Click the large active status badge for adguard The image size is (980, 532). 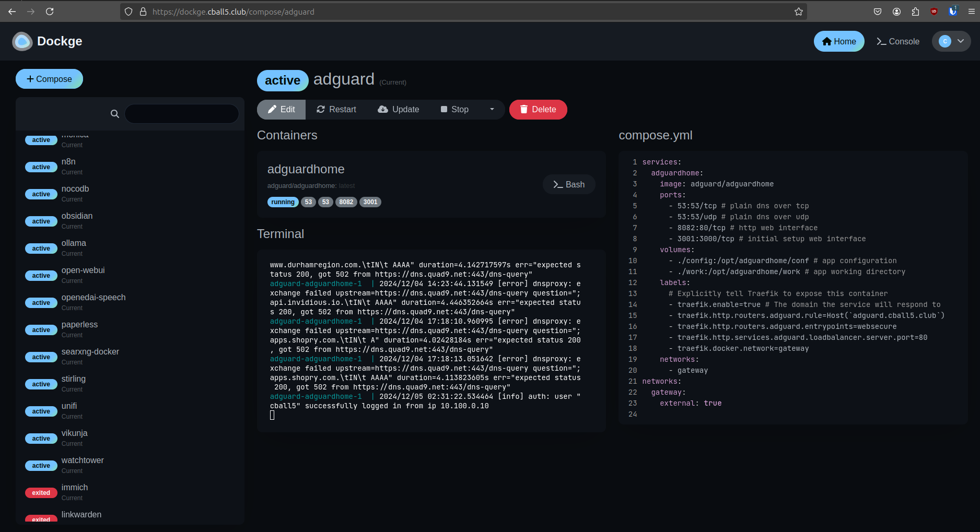pos(283,80)
